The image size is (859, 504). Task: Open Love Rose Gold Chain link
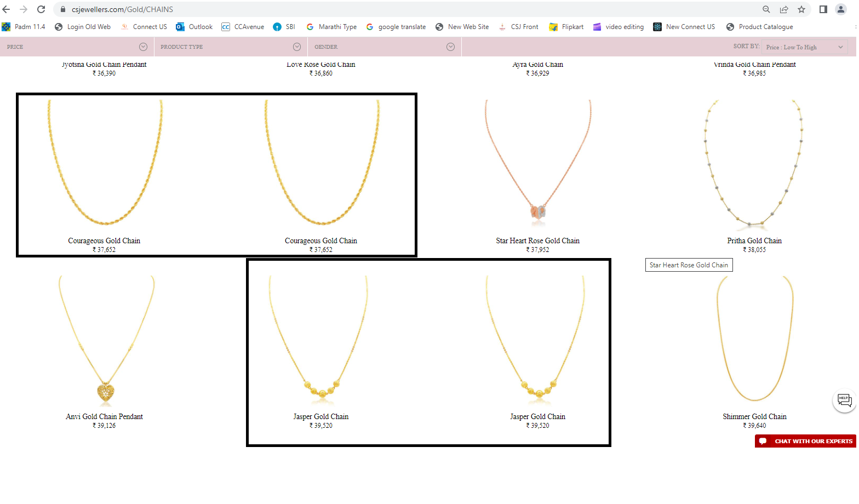point(321,64)
